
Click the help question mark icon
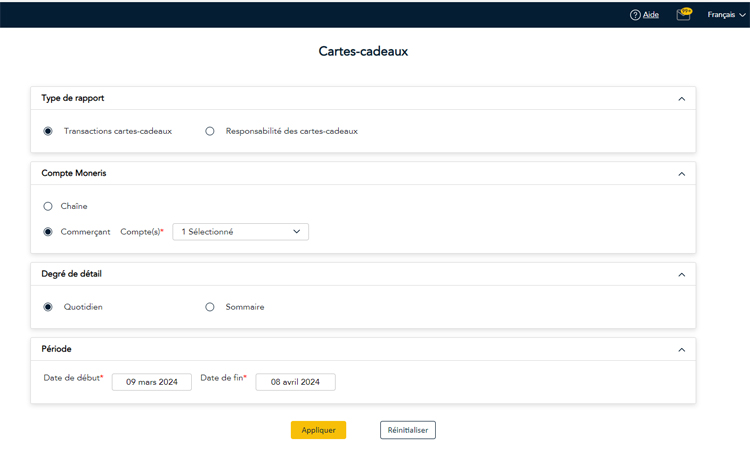coord(635,15)
